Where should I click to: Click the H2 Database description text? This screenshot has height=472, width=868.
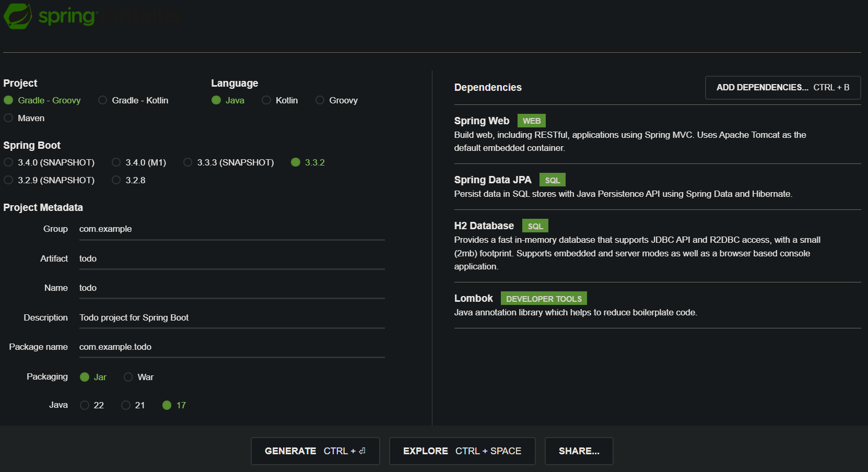click(637, 253)
